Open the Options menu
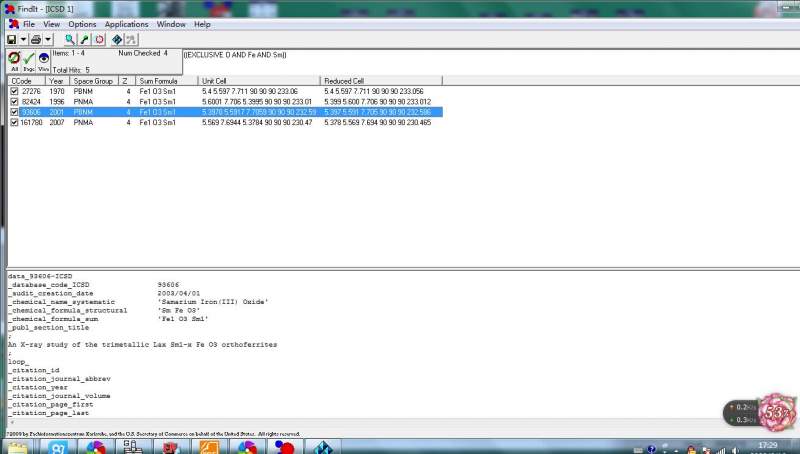The height and width of the screenshot is (454, 800). point(82,24)
